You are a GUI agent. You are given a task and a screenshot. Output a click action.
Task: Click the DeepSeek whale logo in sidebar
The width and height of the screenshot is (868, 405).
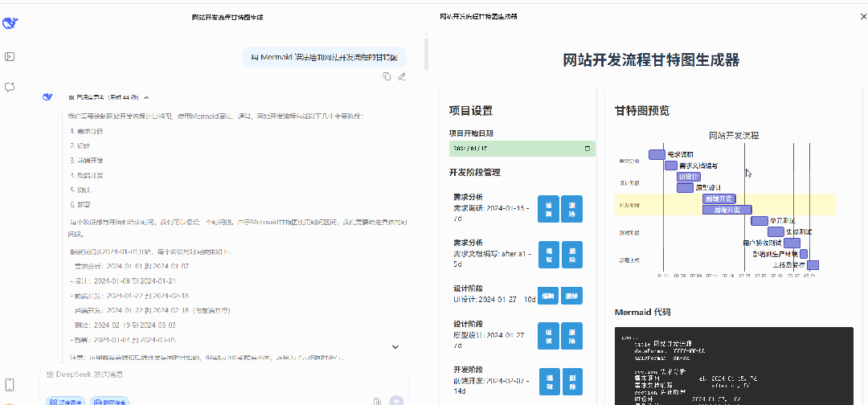tap(10, 24)
